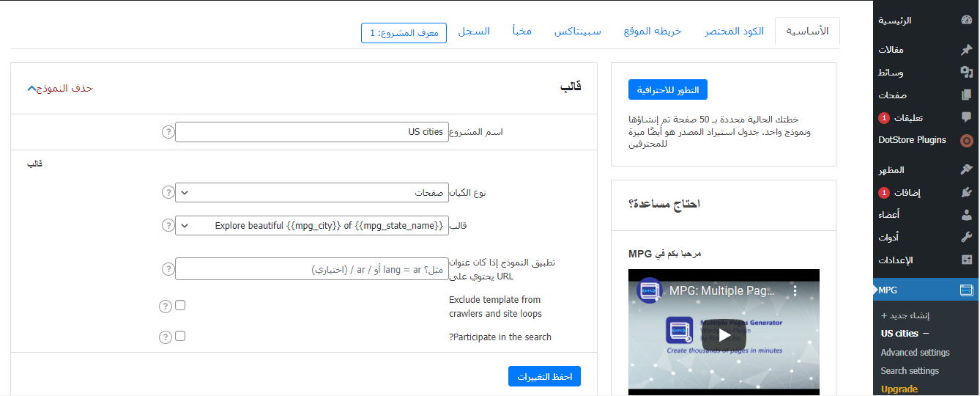Switch to الكود المختصر tab
Image resolution: width=980 pixels, height=396 pixels.
(x=734, y=32)
